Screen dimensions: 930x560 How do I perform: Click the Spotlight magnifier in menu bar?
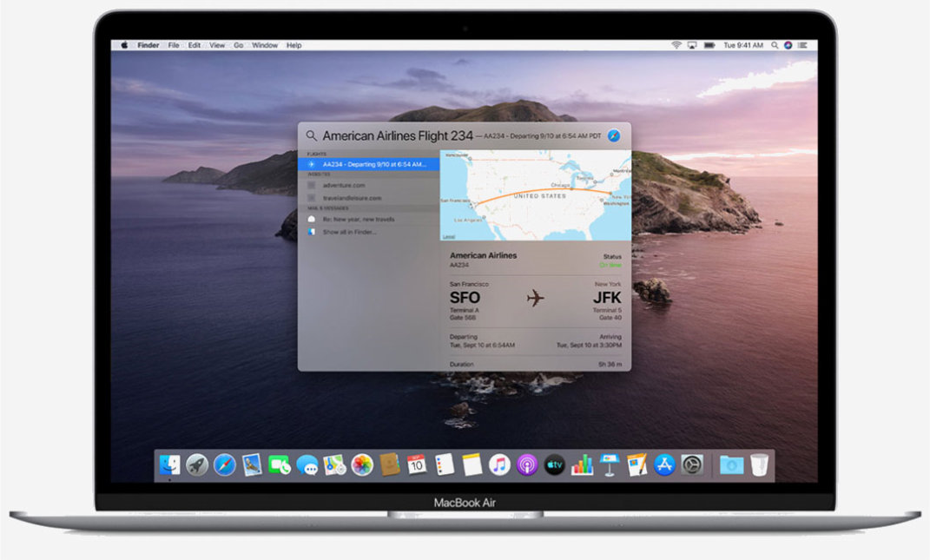[x=775, y=45]
